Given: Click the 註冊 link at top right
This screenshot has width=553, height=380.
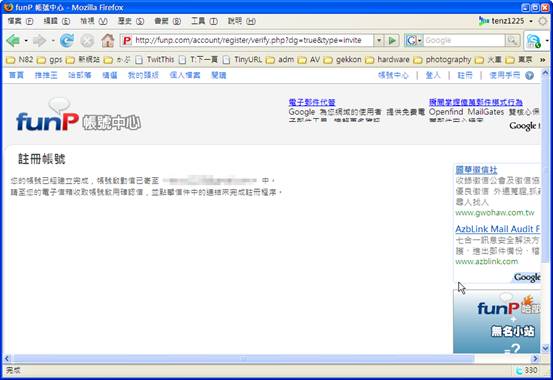Looking at the screenshot, I should coord(464,75).
